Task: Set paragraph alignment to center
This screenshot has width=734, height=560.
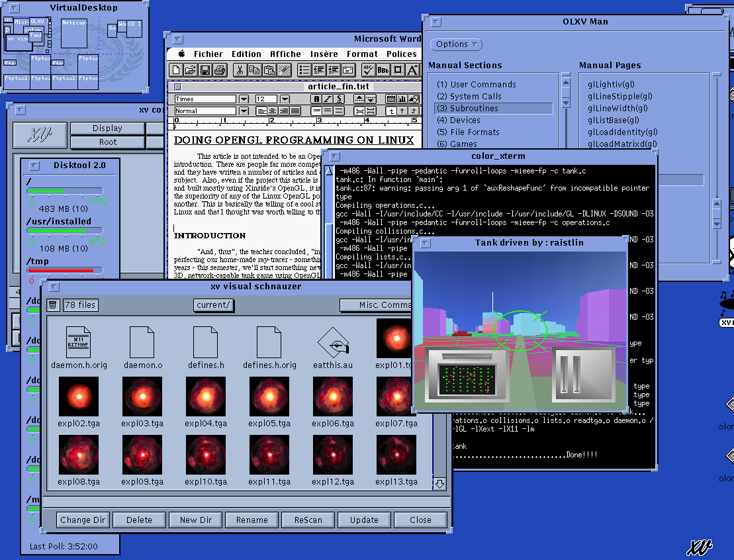Action: [x=273, y=111]
